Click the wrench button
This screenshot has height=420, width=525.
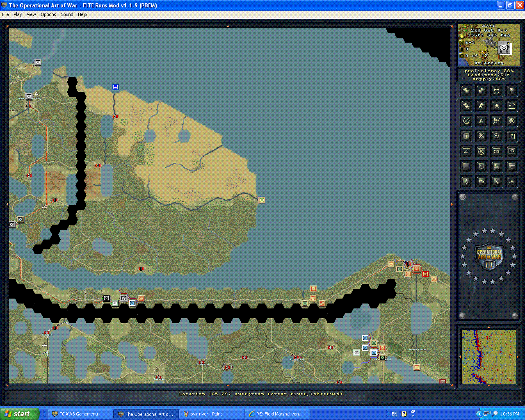pyautogui.click(x=497, y=181)
